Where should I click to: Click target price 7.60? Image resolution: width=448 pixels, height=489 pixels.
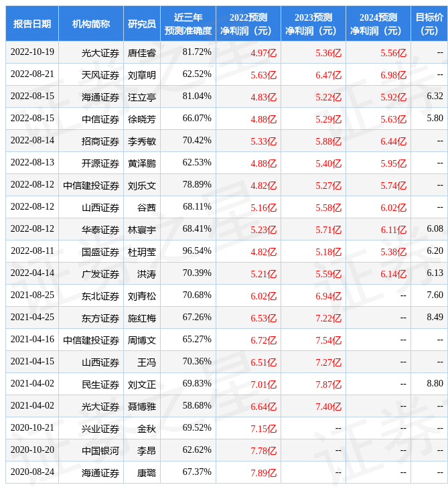[435, 295]
